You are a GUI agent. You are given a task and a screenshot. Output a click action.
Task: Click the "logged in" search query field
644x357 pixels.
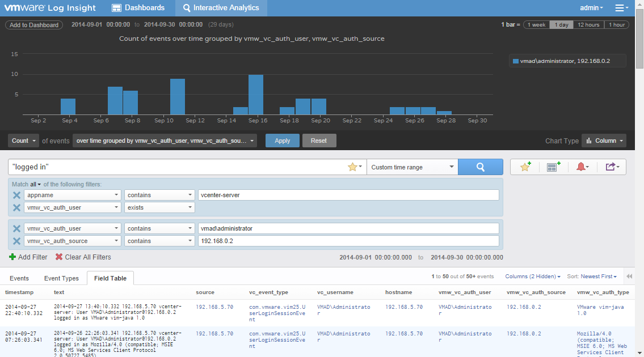pyautogui.click(x=178, y=167)
